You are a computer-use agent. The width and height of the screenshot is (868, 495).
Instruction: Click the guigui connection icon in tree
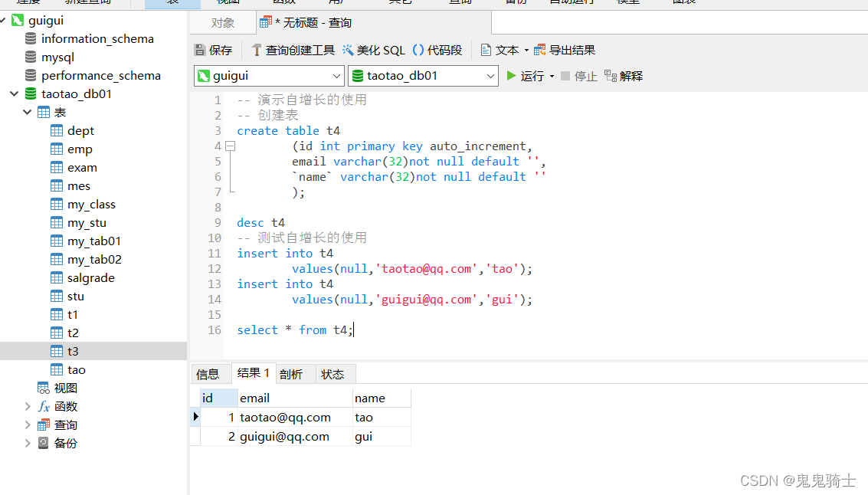pos(18,21)
